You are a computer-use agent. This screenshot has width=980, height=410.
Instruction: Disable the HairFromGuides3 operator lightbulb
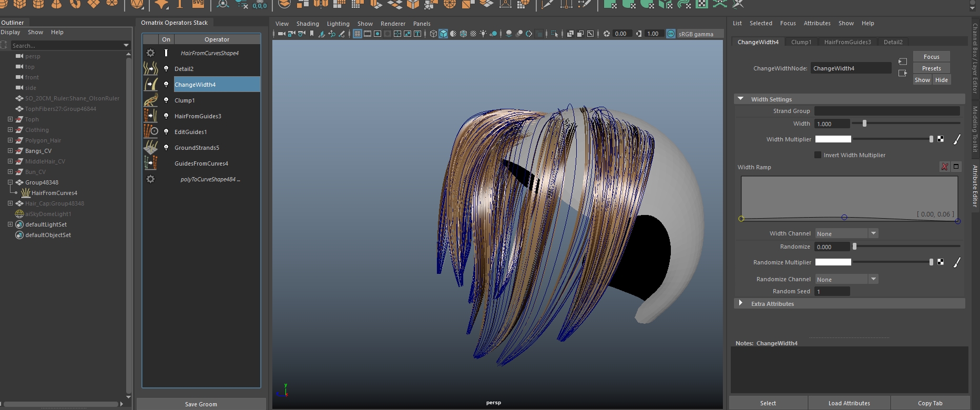click(166, 116)
